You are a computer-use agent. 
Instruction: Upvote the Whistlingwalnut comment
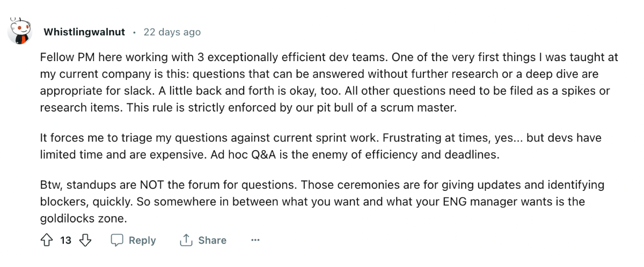[x=47, y=240]
